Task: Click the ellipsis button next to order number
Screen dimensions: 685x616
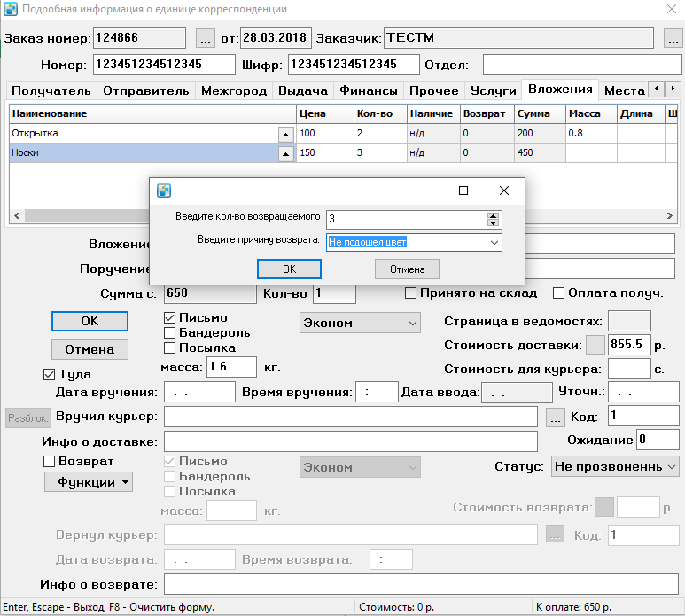Action: (206, 38)
